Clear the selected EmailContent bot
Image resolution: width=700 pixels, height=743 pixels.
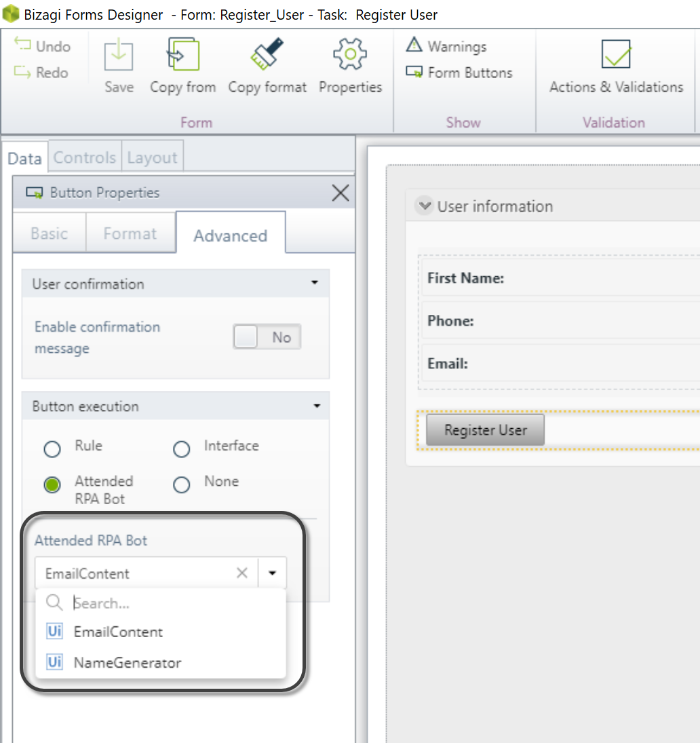pyautogui.click(x=242, y=573)
